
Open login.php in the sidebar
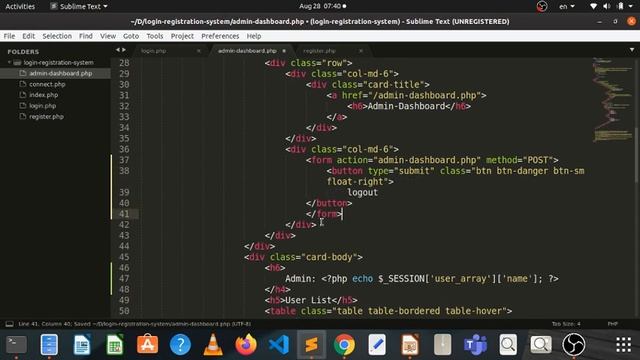pyautogui.click(x=42, y=106)
